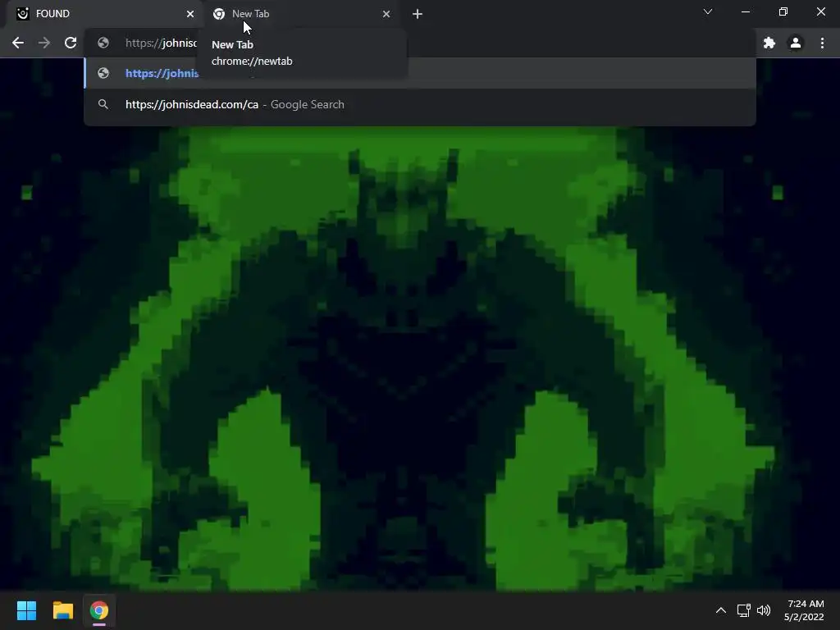Open the clock showing 7:24 AM
The height and width of the screenshot is (630, 840).
pos(804,610)
